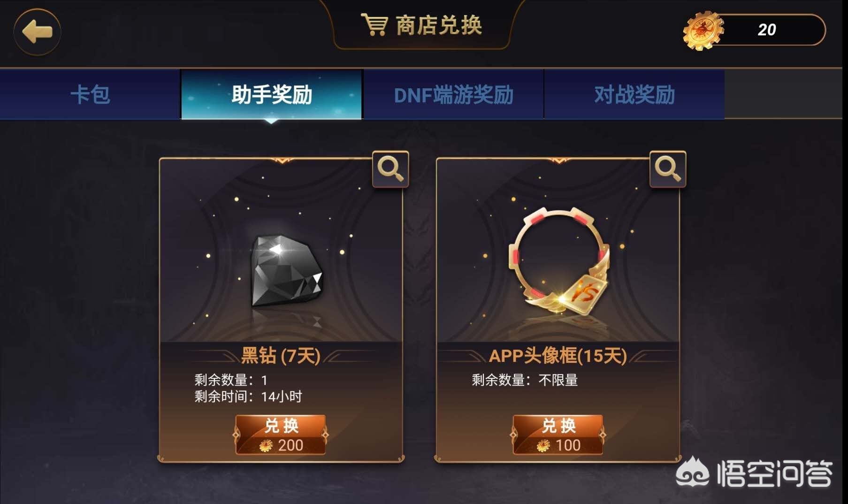Switch to the 对战奖励 tab
Viewport: 848px width, 504px height.
[x=634, y=94]
